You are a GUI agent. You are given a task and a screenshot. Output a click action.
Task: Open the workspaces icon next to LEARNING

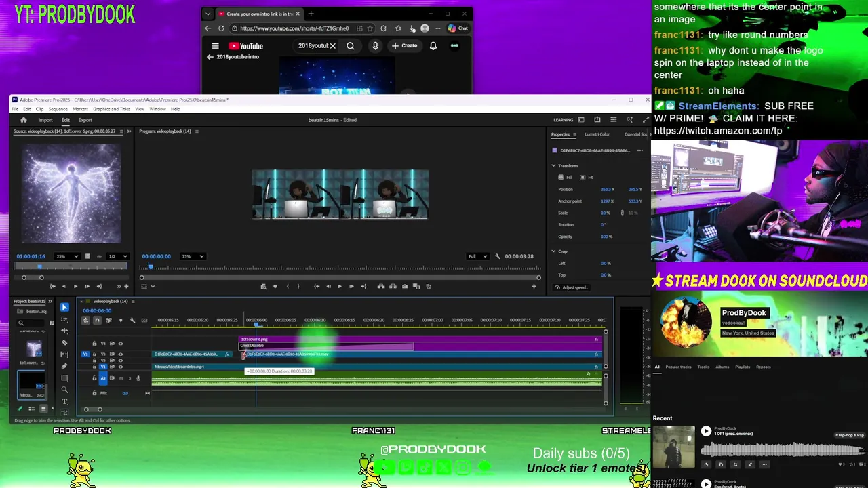point(580,120)
